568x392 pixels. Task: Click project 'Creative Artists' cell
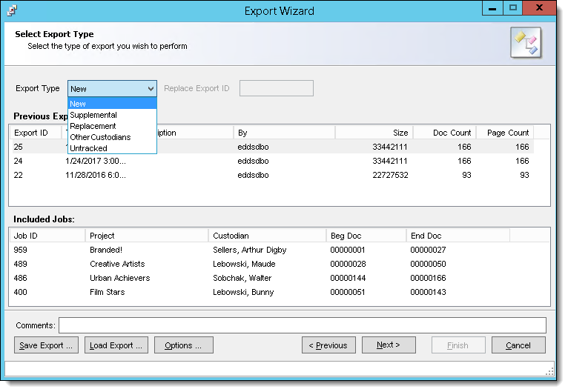117,264
